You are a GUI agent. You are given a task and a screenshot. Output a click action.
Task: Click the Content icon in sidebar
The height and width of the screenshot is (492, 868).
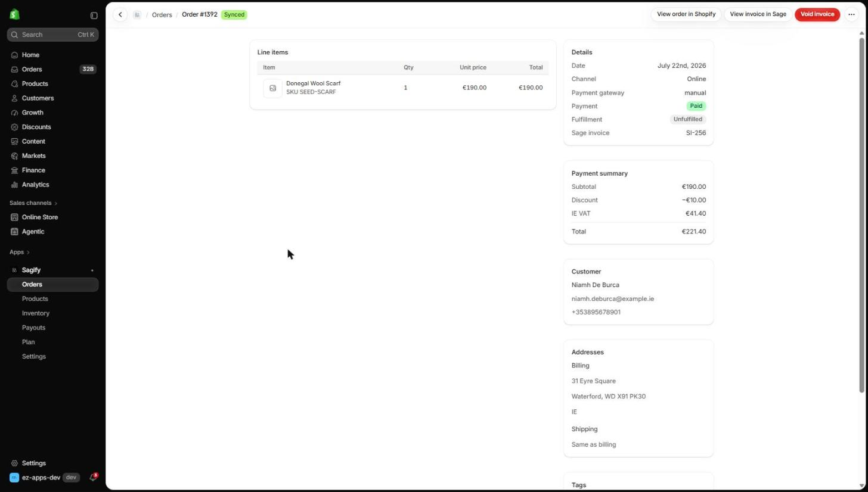pos(15,142)
